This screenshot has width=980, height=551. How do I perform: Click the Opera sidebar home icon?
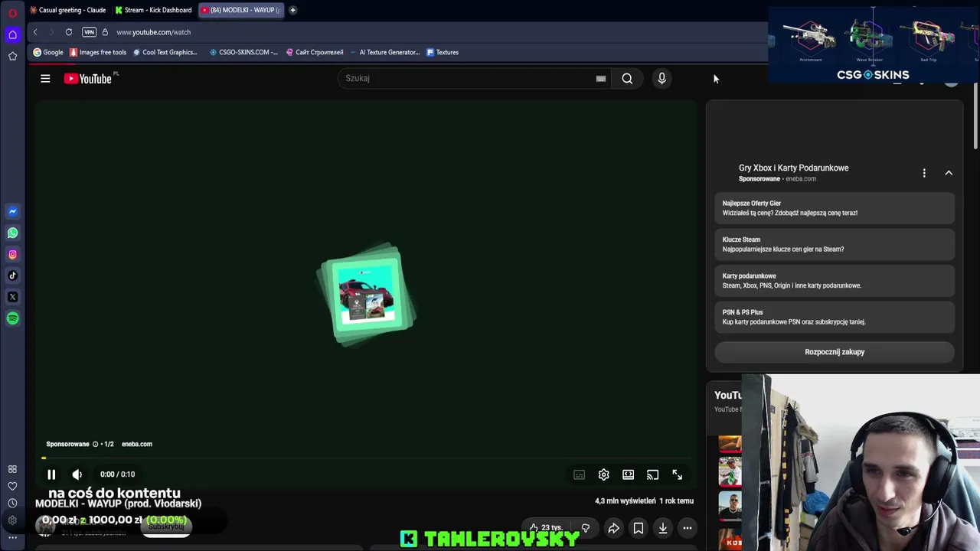12,34
